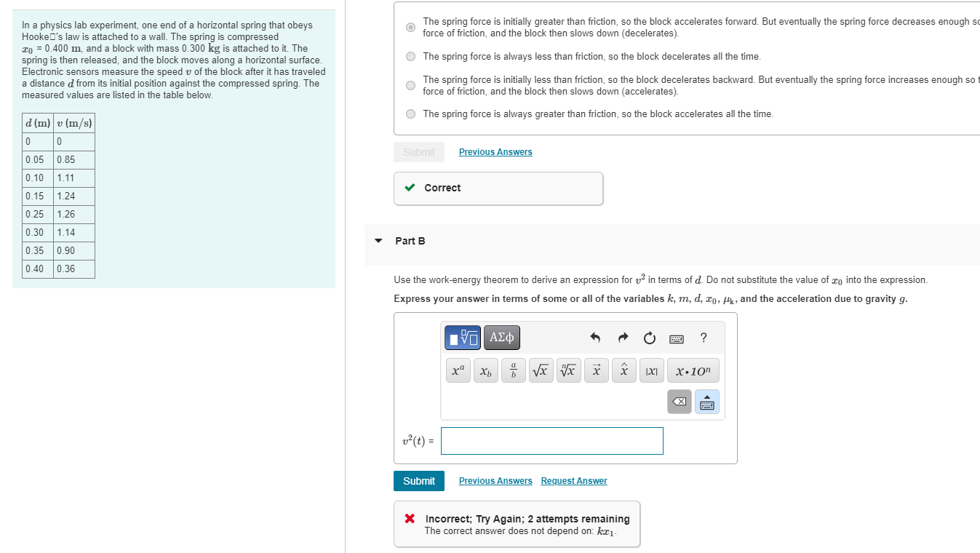The image size is (980, 553).
Task: Switch to the Greek symbols ΑΣφ palette
Action: coord(502,338)
